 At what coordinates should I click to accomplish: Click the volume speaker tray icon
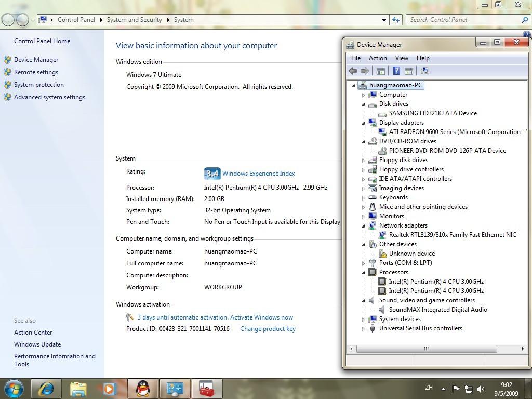click(481, 389)
